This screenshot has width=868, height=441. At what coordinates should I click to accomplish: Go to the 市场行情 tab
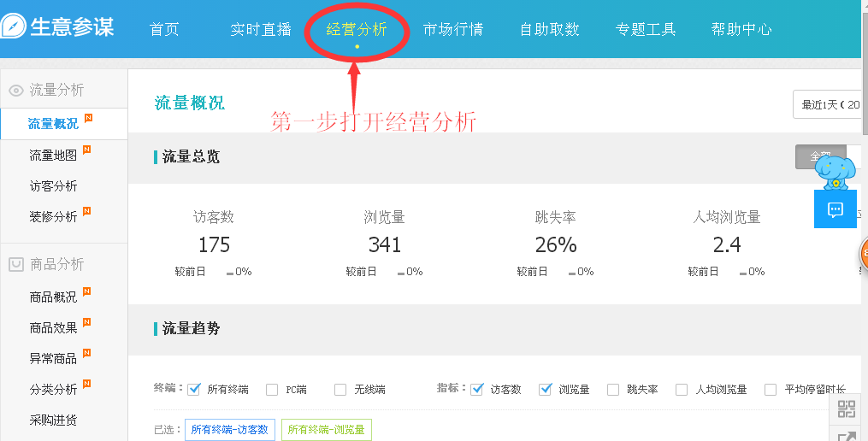(453, 29)
